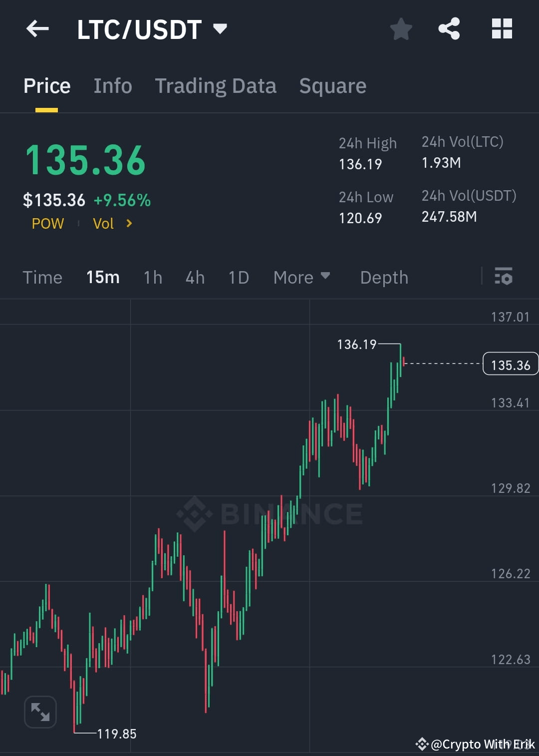Image resolution: width=539 pixels, height=756 pixels.
Task: Switch chart interval to 1h
Action: [x=152, y=277]
